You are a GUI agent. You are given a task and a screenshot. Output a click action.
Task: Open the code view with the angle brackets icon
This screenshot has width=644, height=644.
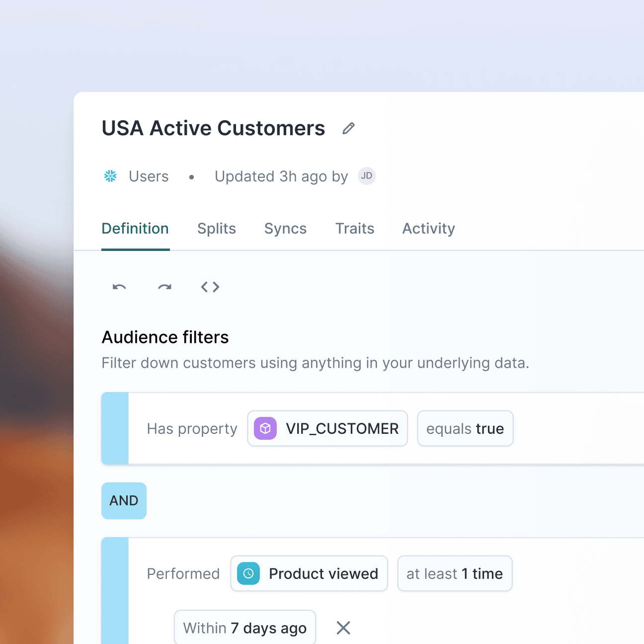[x=209, y=287]
